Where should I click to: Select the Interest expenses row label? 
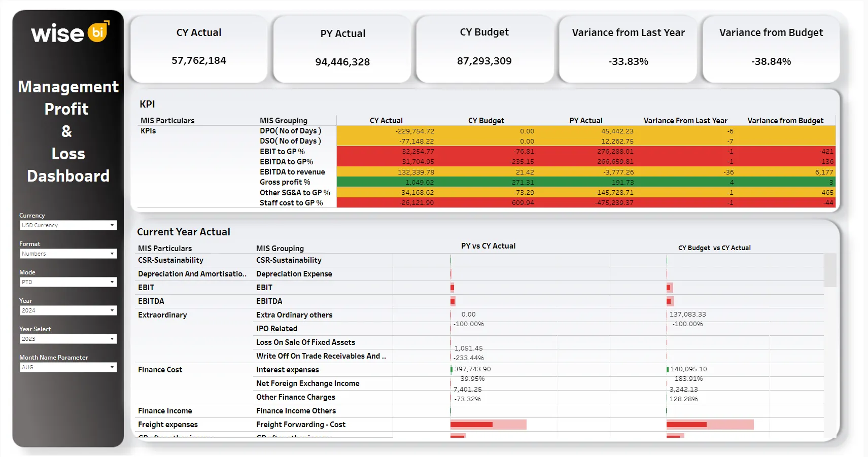(287, 370)
